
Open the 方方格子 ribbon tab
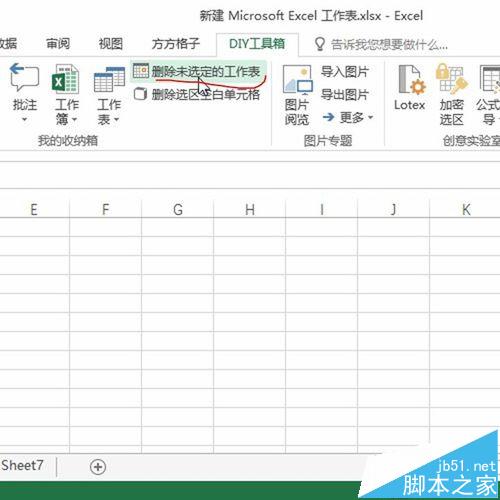[176, 44]
